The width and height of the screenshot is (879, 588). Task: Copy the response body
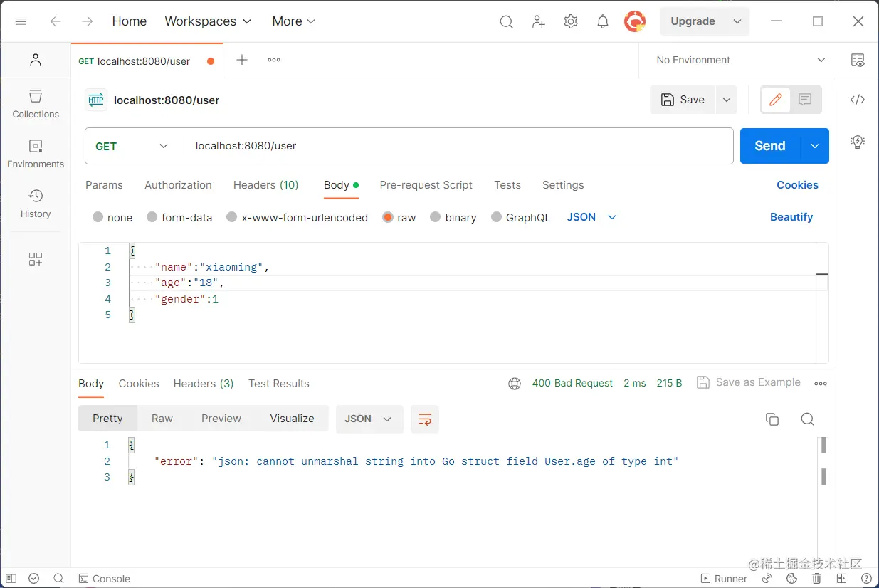coord(772,419)
